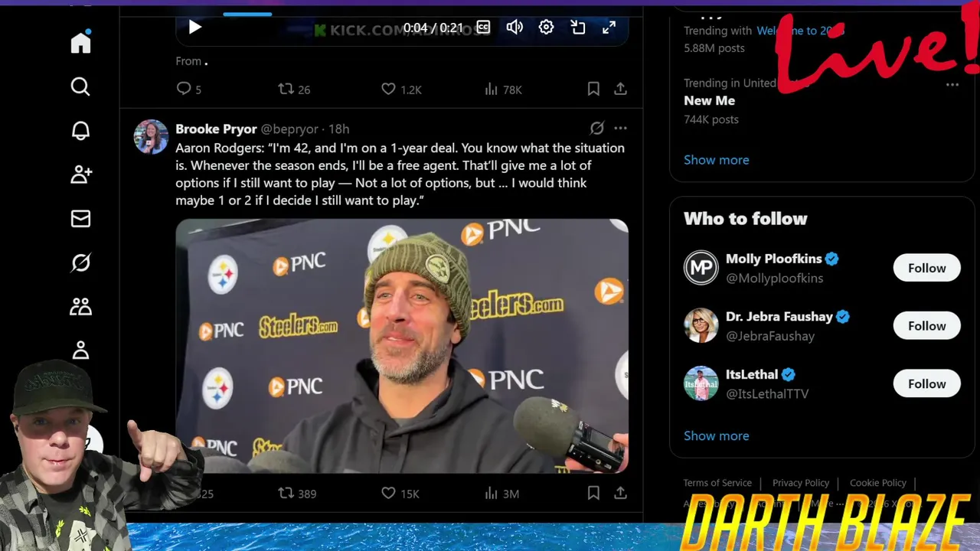The height and width of the screenshot is (551, 980).
Task: Repost the post with 26 reposts
Action: point(294,90)
